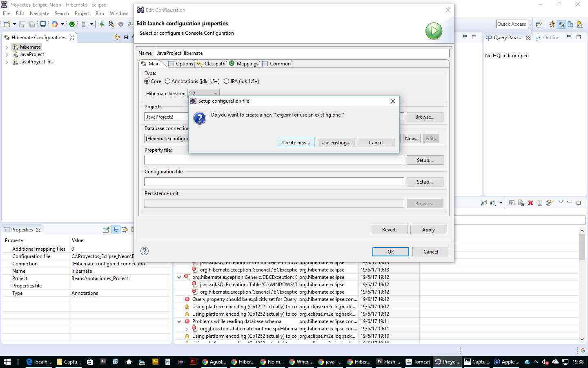Click Browse... next to Project field
This screenshot has width=588, height=368.
tap(425, 117)
